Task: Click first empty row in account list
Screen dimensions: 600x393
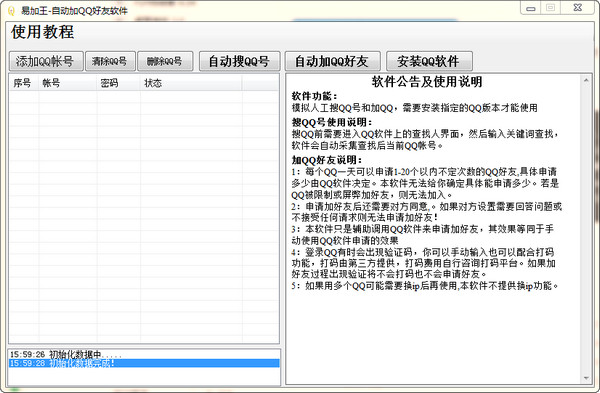Action: [144, 97]
